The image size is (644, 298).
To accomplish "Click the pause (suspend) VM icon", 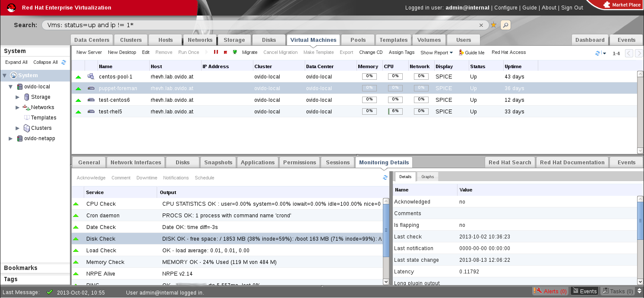I will coord(216,52).
